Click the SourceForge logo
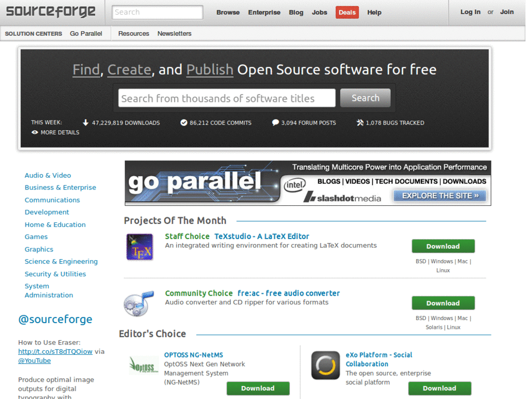 [50, 12]
